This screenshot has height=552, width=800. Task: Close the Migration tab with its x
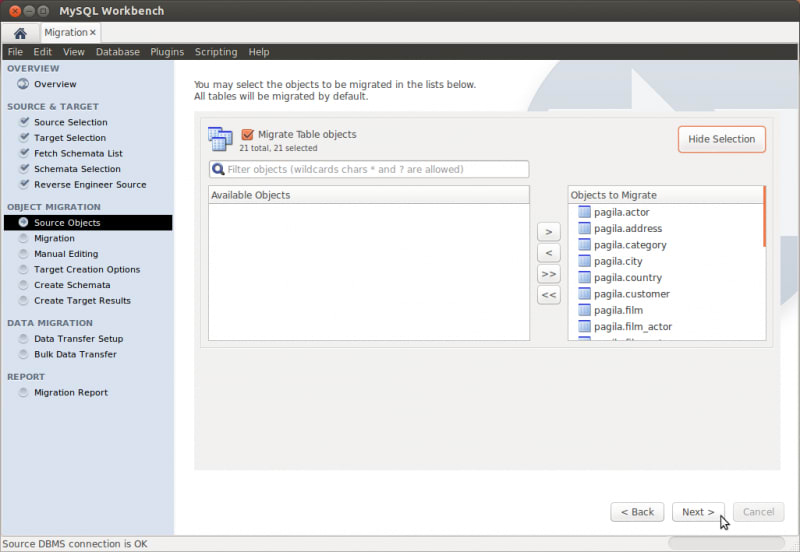click(93, 33)
